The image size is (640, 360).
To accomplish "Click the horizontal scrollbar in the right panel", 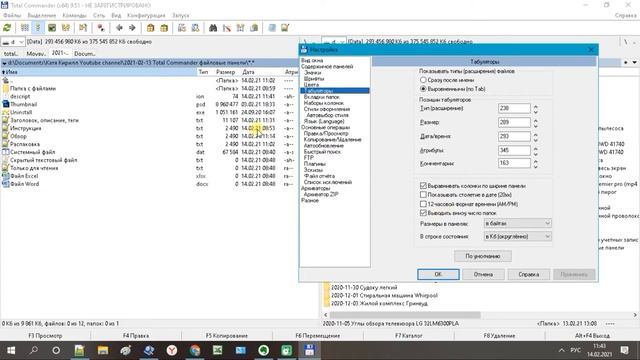I will tap(405, 315).
